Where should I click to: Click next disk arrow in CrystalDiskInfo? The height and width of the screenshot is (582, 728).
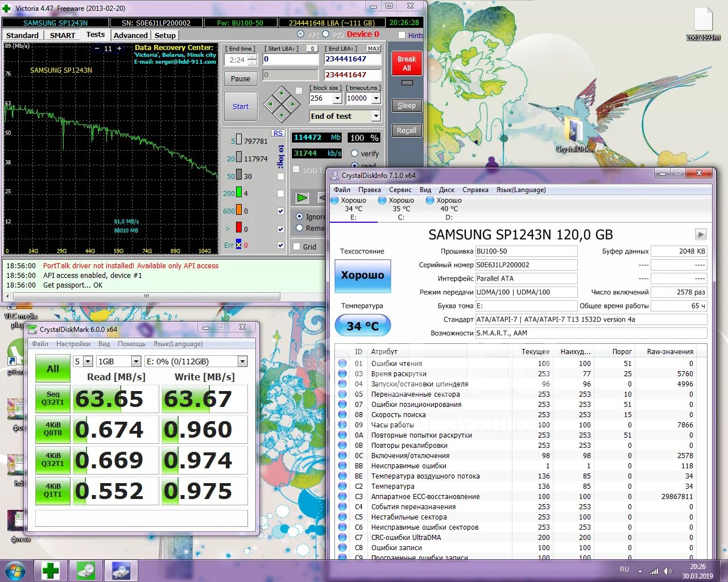coord(701,234)
